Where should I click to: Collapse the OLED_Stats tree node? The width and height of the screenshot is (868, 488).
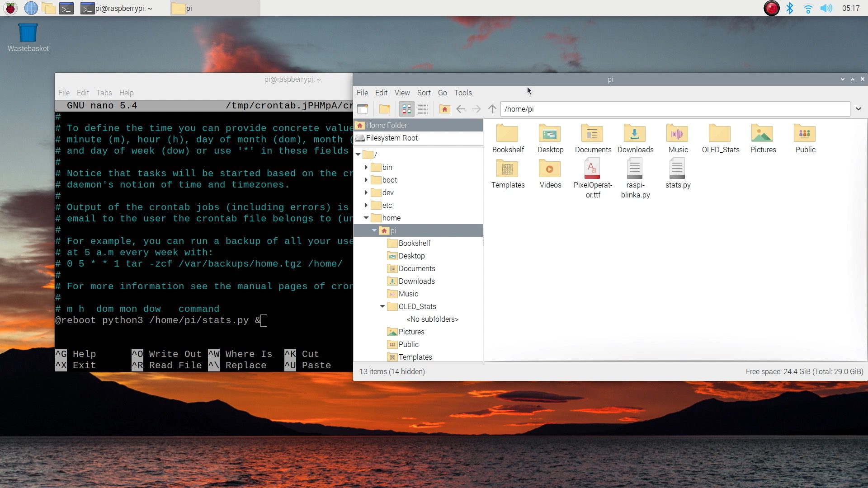click(x=382, y=306)
